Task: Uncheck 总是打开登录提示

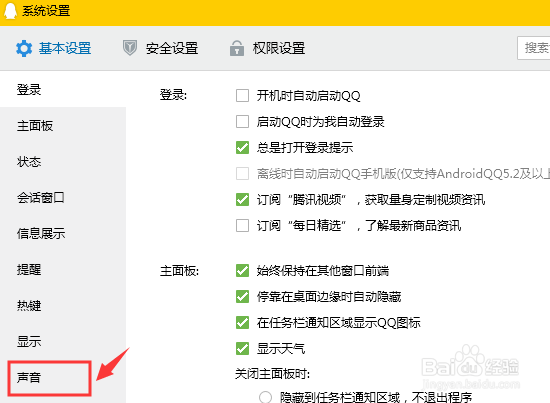Action: pyautogui.click(x=242, y=148)
